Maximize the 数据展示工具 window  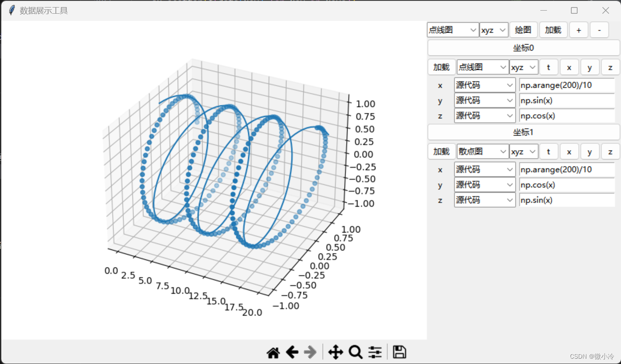(574, 10)
